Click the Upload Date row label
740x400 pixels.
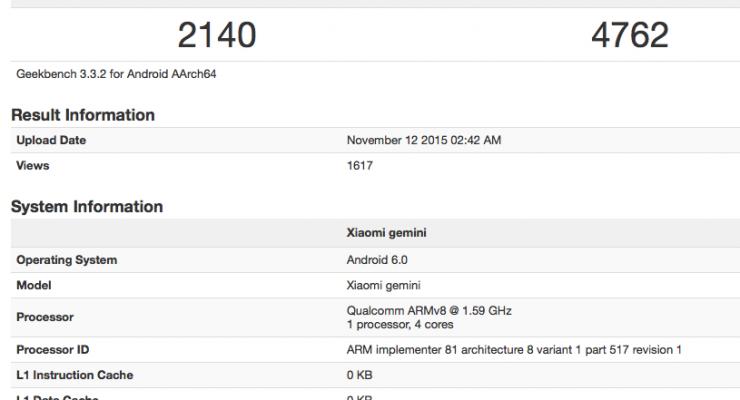(51, 141)
